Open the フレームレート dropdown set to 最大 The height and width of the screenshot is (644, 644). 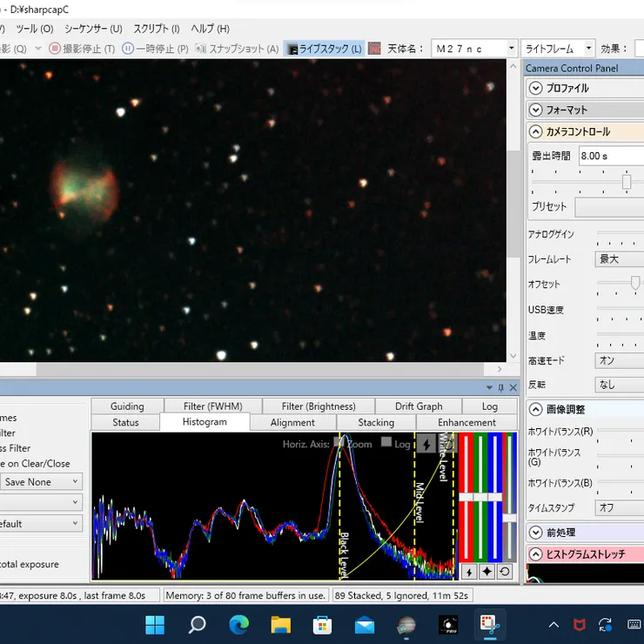[x=619, y=259]
